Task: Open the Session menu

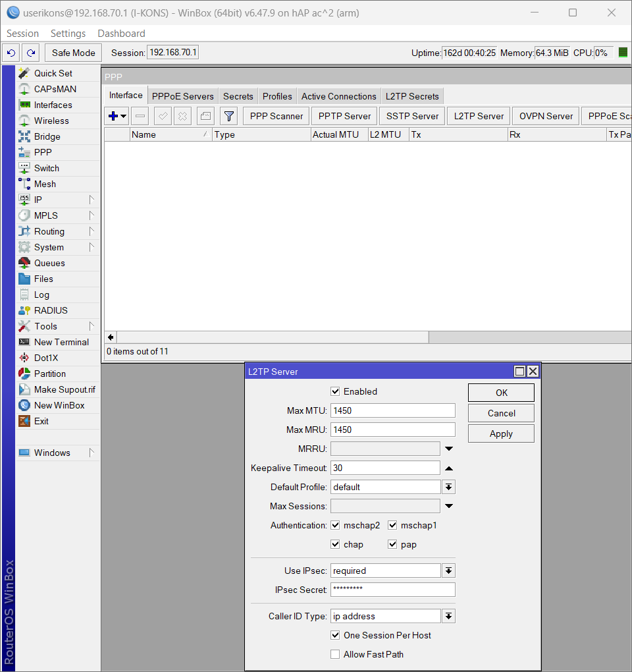Action: [22, 34]
